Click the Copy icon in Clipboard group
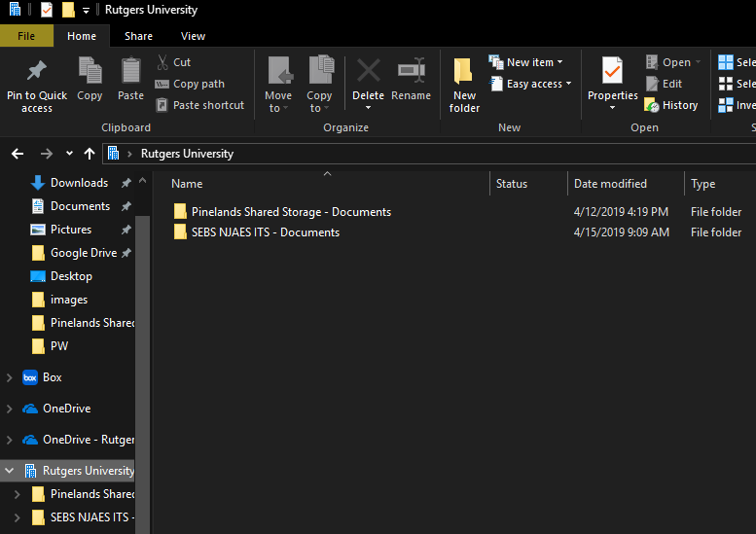Screen dimensions: 756x534 tap(90, 71)
